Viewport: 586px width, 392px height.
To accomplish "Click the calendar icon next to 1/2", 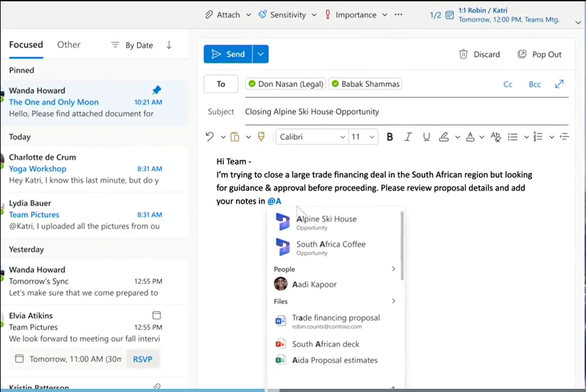I will click(450, 15).
